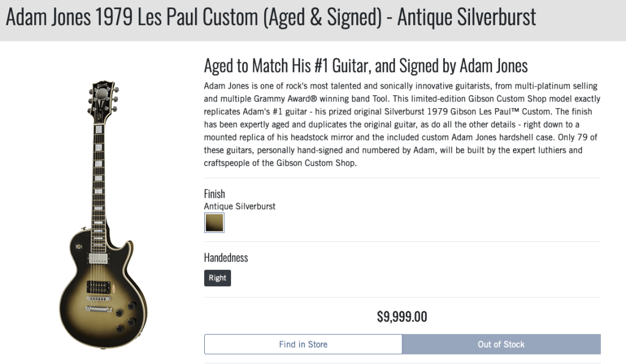Click the $9,999.00 price

(402, 317)
